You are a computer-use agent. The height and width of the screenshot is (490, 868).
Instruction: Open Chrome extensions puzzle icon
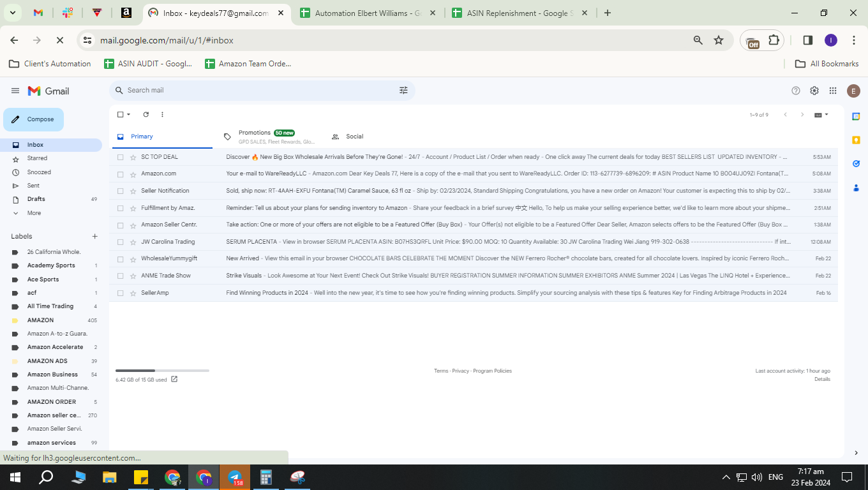pos(774,40)
